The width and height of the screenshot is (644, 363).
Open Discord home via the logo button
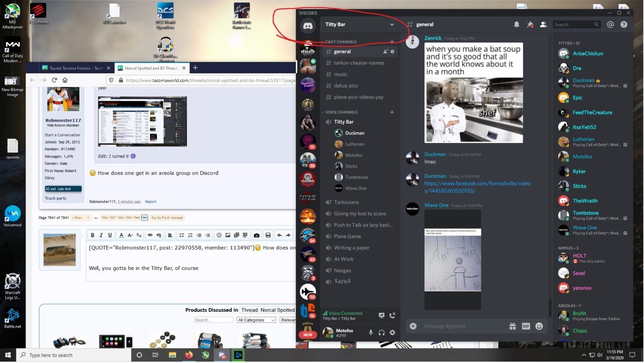point(307,26)
